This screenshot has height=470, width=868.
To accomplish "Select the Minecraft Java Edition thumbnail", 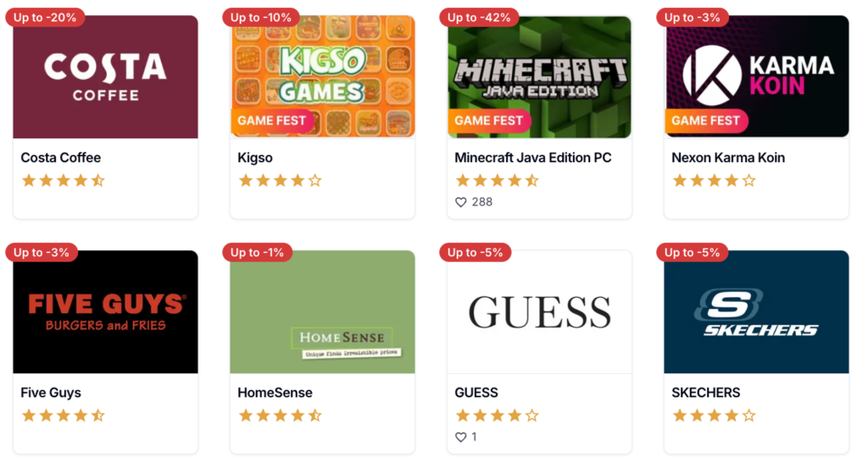I will (x=539, y=77).
